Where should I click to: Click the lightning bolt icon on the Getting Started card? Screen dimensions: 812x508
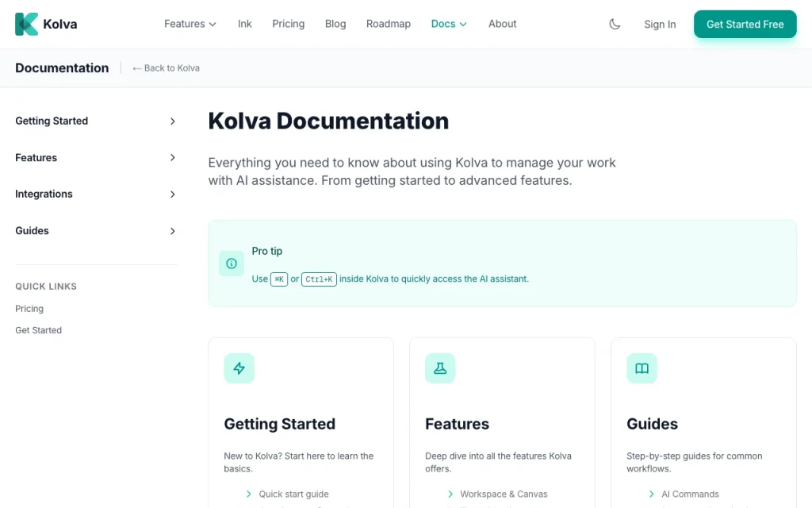point(239,368)
